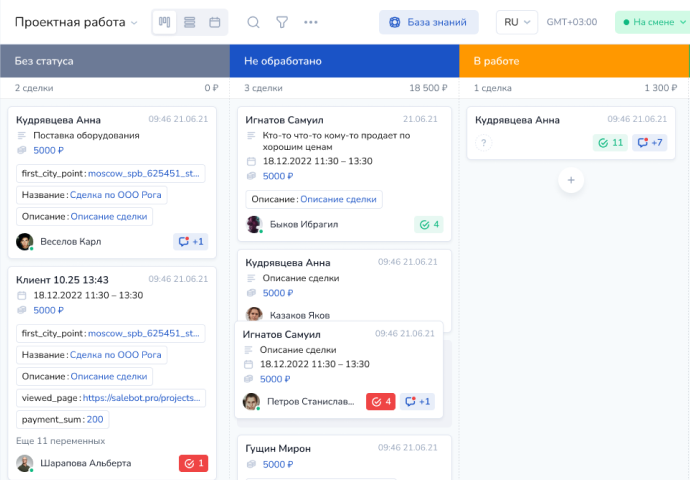Open the filter funnel
The width and height of the screenshot is (690, 480).
[282, 22]
